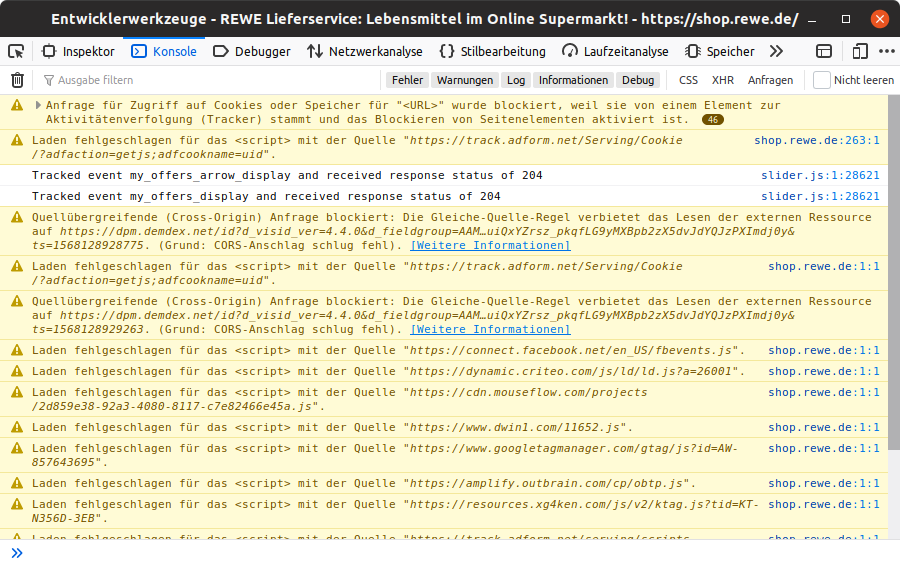Open Weitere Informationen for ts=1568128929263 warning
Image resolution: width=900 pixels, height=567 pixels.
click(490, 329)
